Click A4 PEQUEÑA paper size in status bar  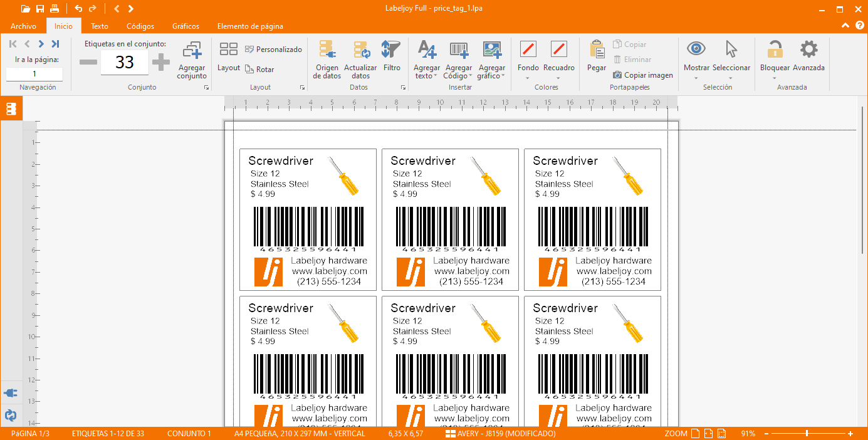point(299,434)
